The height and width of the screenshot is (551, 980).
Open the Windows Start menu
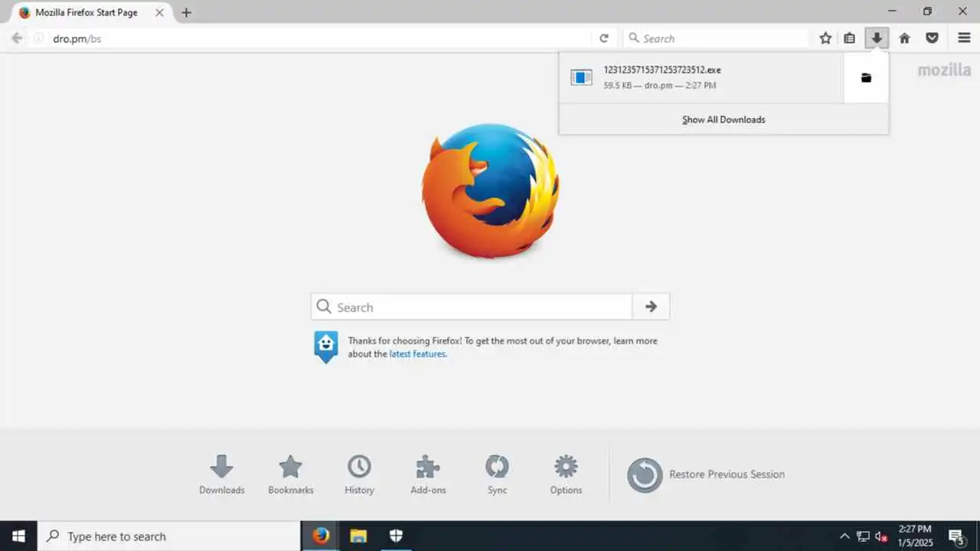[18, 536]
